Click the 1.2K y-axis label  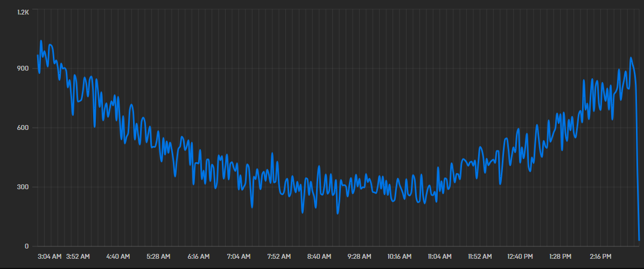(x=23, y=12)
